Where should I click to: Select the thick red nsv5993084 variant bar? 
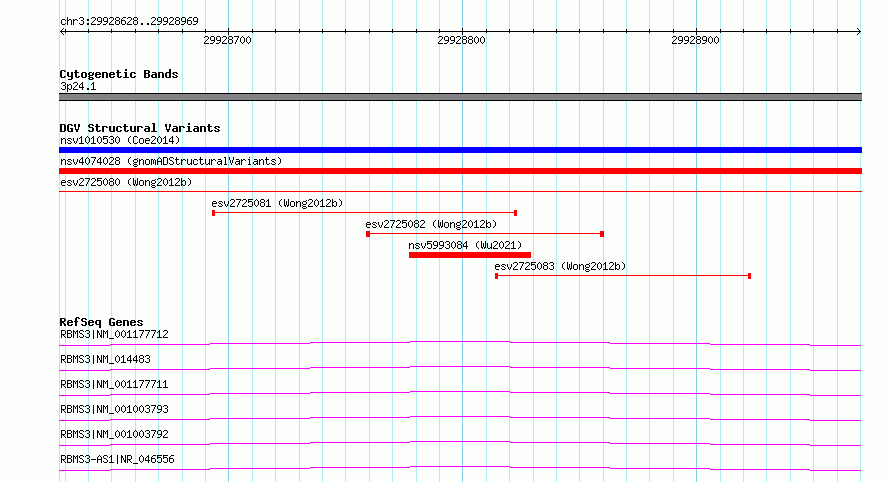tap(470, 255)
